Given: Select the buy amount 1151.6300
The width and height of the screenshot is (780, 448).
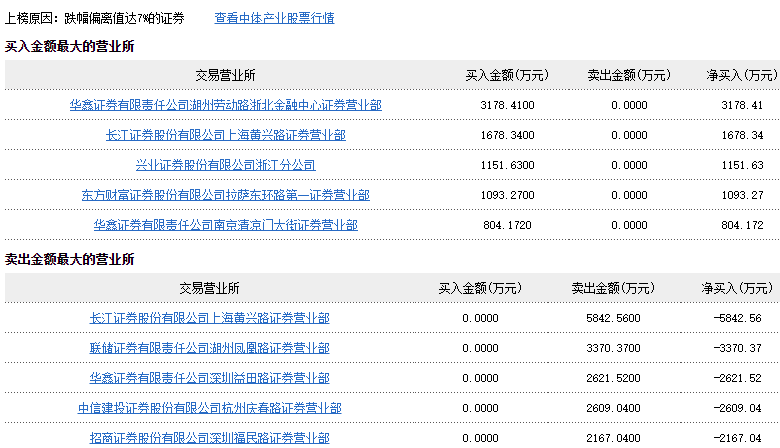Looking at the screenshot, I should click(507, 165).
